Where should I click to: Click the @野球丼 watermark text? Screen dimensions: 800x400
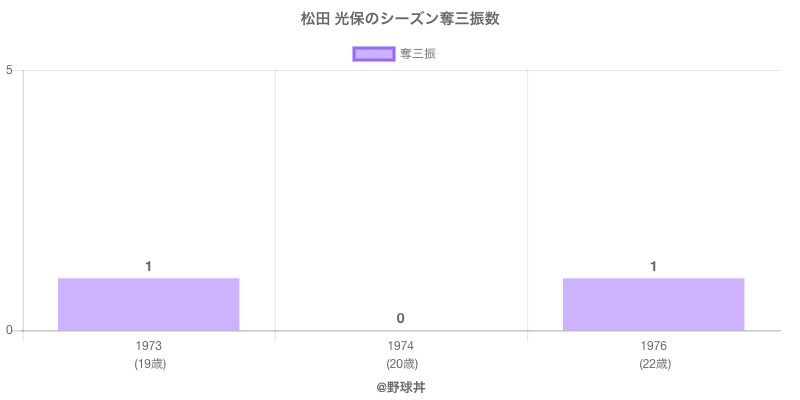(400, 386)
